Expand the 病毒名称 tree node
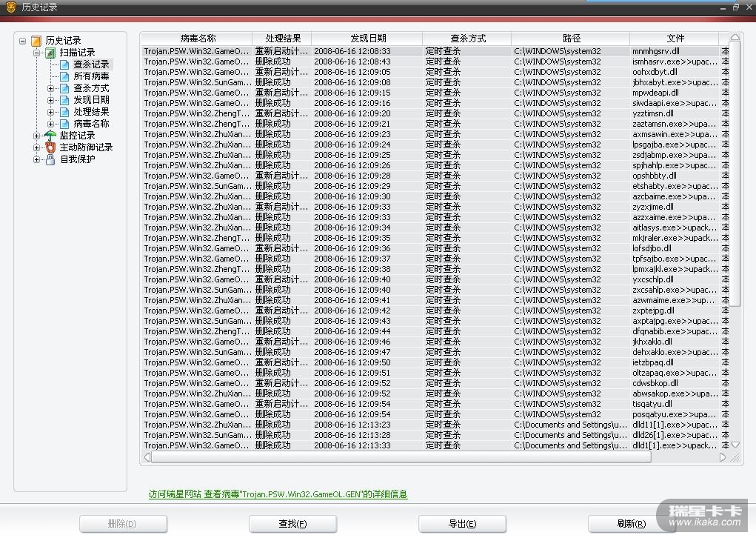Screen dimensions: 756x538 [x=50, y=124]
